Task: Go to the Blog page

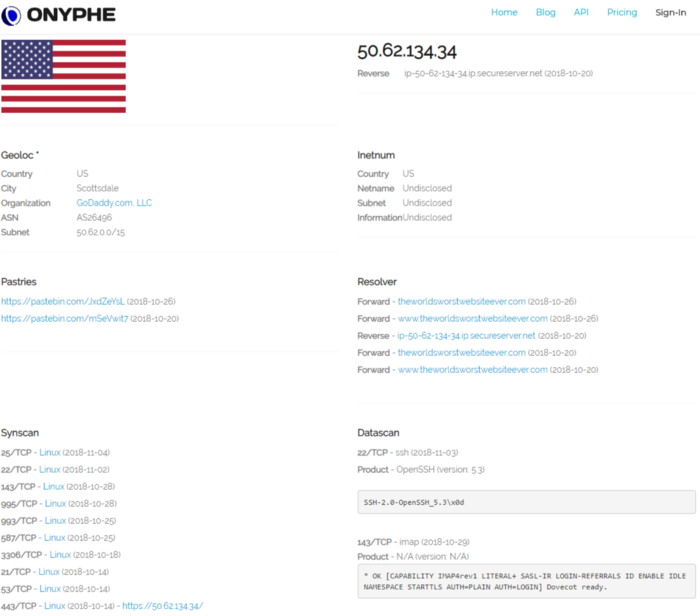Action: pos(546,12)
